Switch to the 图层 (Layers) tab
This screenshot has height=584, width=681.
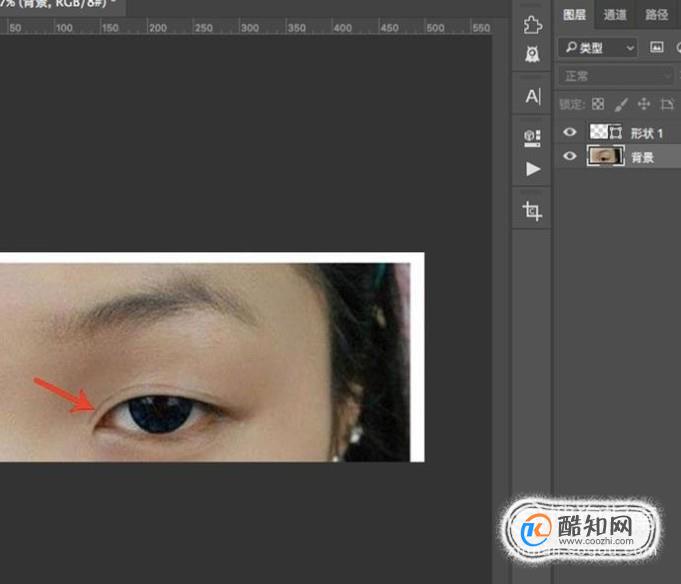pos(574,15)
